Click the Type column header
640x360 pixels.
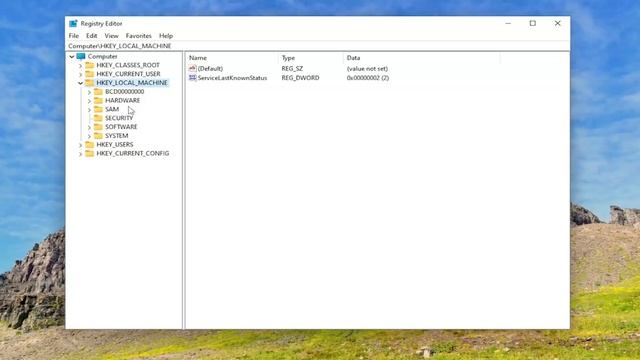311,58
